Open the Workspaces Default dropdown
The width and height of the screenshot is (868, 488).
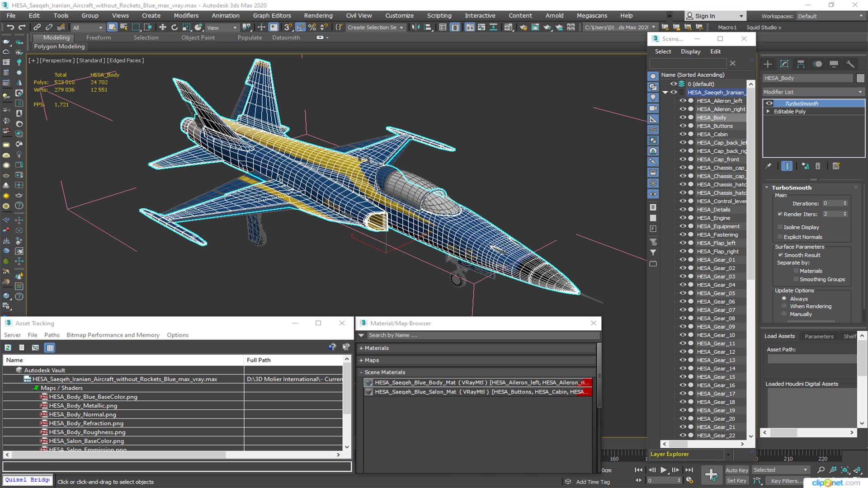click(x=830, y=16)
